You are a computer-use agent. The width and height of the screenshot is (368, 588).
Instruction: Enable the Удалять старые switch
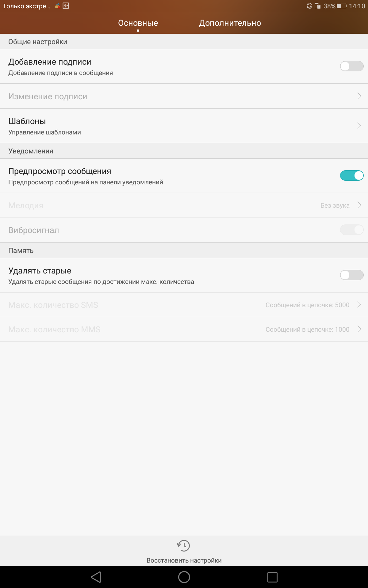tap(352, 275)
